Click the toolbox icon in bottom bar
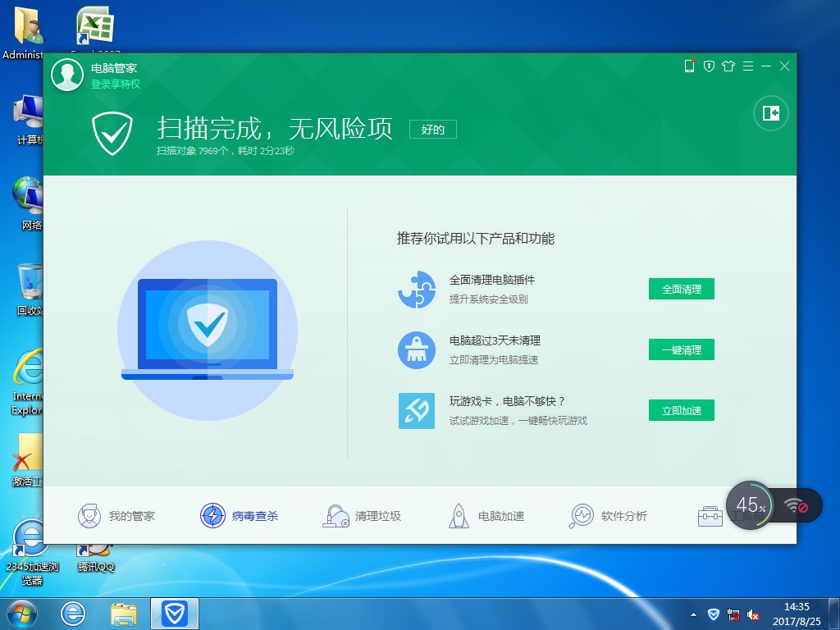The image size is (840, 630). [710, 517]
